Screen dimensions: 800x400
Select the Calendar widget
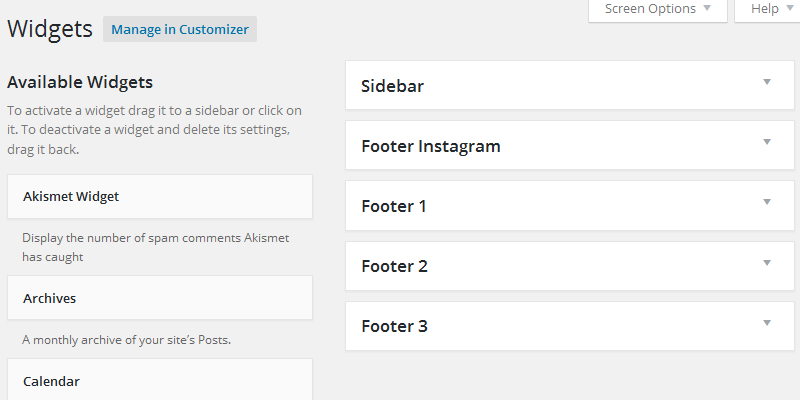[51, 381]
